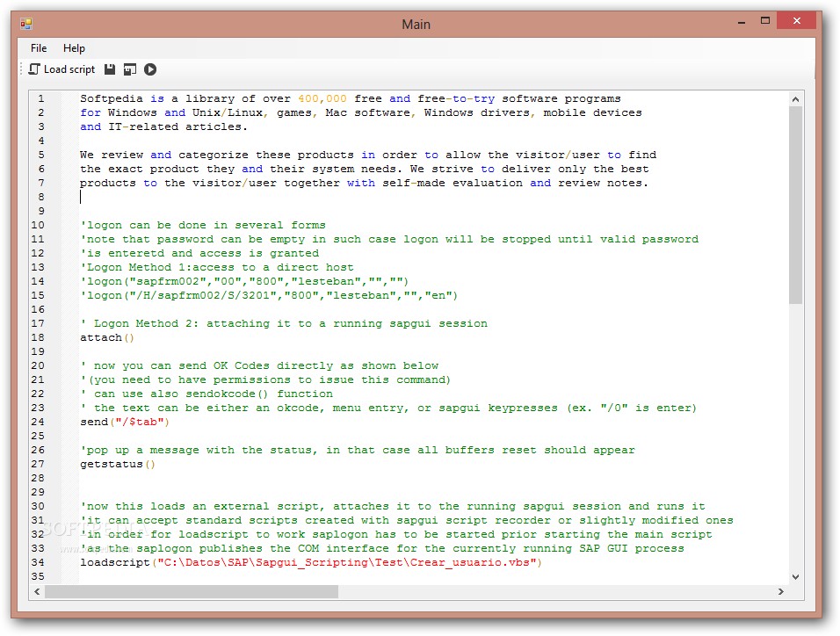Click the vertical scrollbar thumb
This screenshot has height=636, width=840.
pyautogui.click(x=795, y=206)
